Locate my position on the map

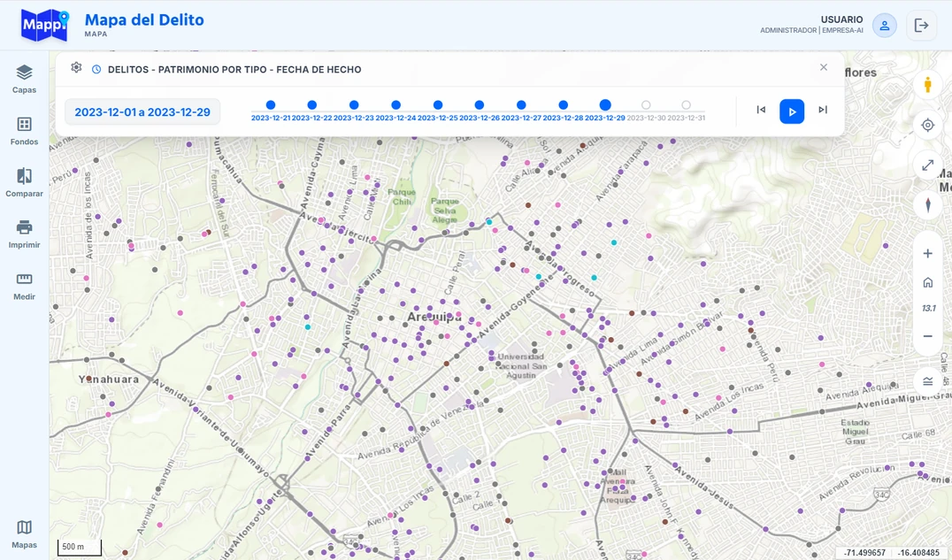tap(928, 125)
